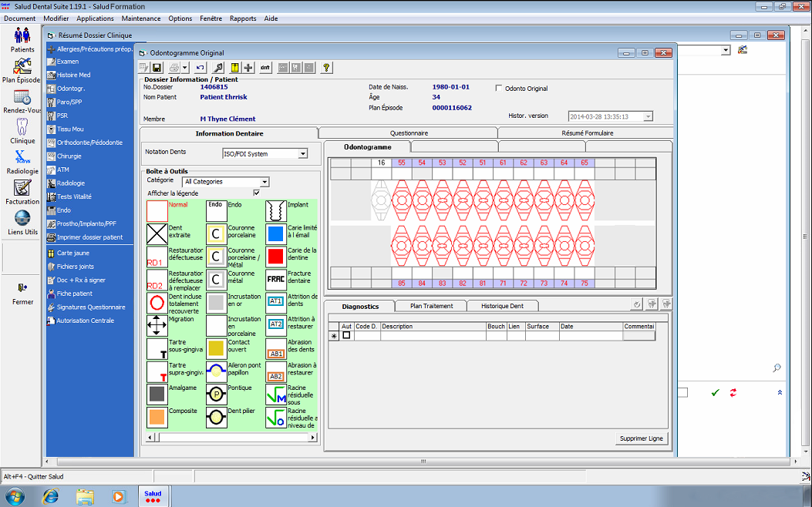Click Imprimer dossier patient link
The height and width of the screenshot is (507, 812).
(86, 237)
